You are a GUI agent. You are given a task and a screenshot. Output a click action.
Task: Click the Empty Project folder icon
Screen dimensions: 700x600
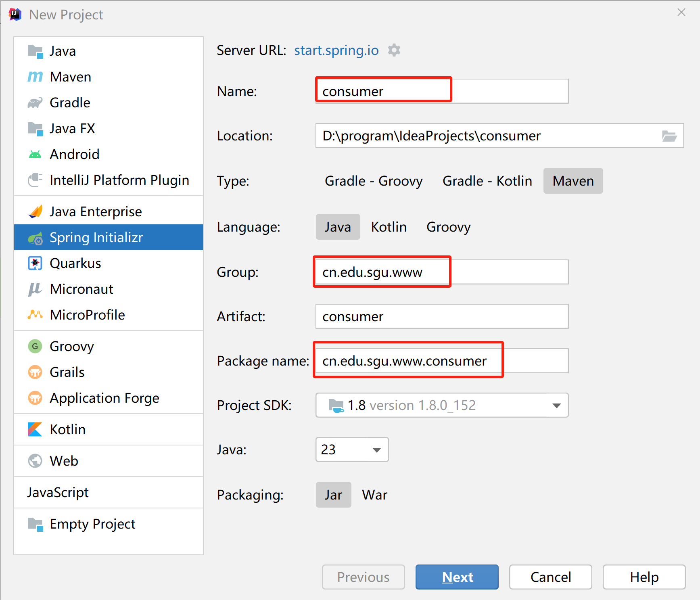35,524
